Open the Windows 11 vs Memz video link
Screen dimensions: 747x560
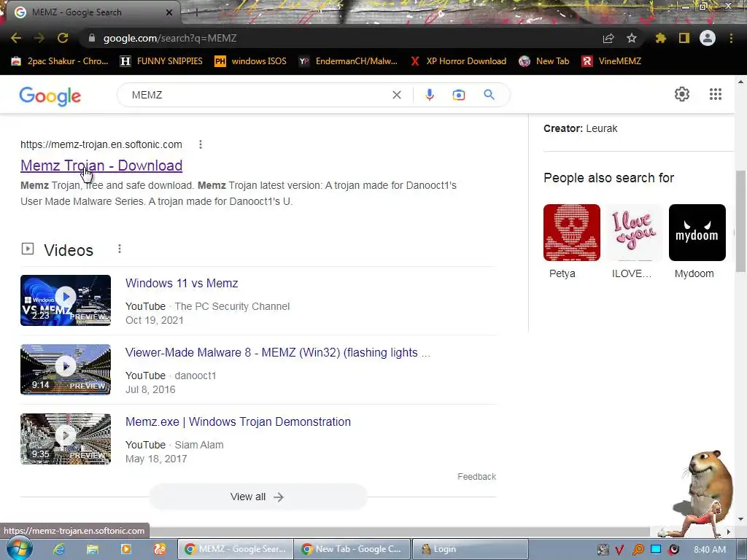pyautogui.click(x=182, y=283)
